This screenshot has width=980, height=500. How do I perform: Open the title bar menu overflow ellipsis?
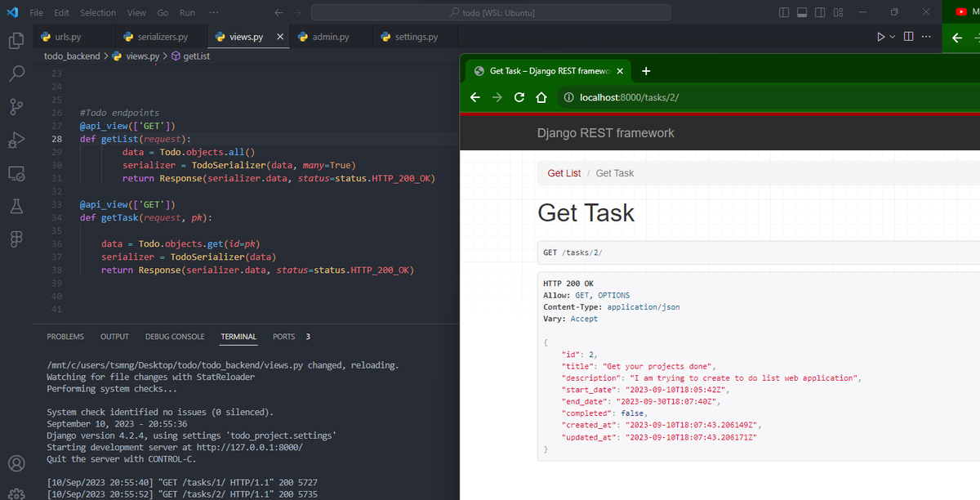click(213, 12)
